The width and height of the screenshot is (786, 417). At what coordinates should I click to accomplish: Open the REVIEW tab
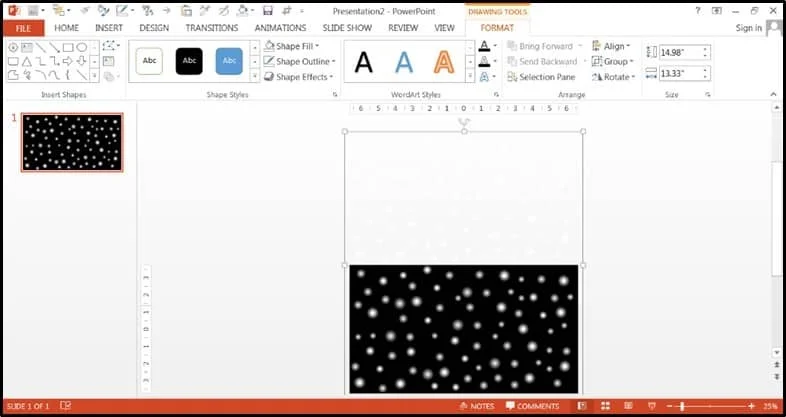pos(403,28)
